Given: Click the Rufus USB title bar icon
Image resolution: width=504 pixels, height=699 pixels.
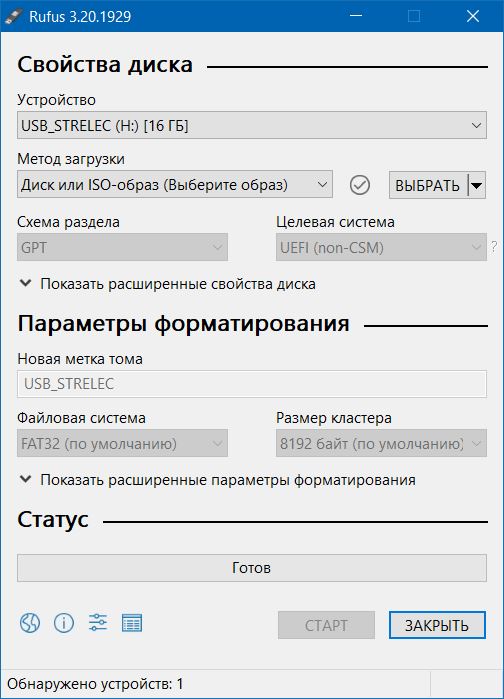Looking at the screenshot, I should click(13, 16).
